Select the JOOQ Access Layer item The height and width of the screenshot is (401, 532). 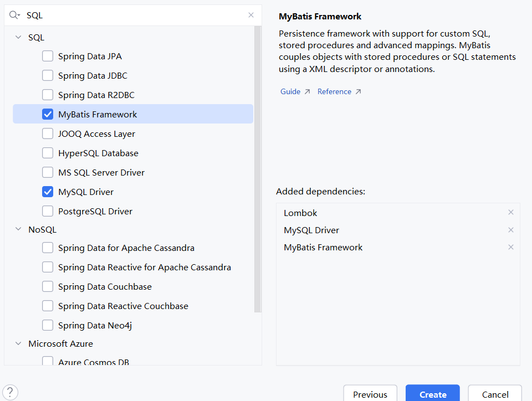tap(96, 134)
